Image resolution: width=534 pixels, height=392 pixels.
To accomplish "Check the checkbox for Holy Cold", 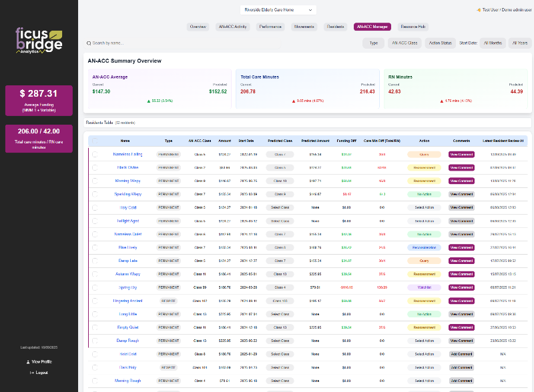I will pos(94,207).
